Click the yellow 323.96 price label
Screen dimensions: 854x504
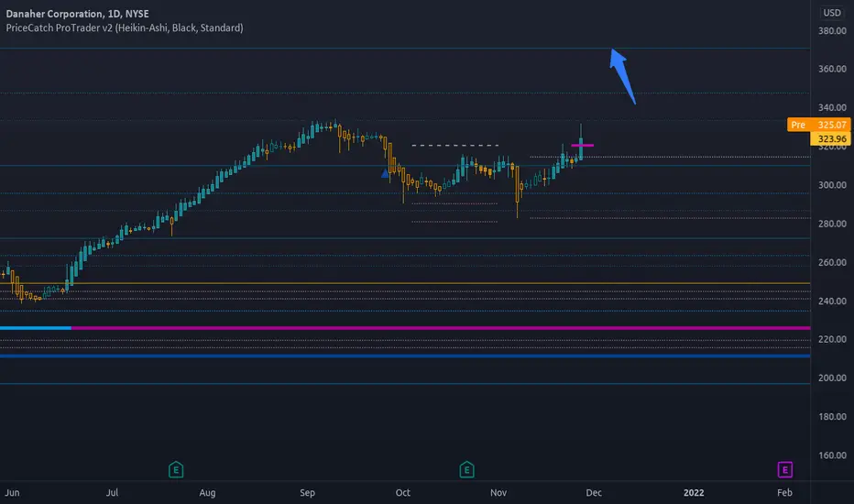(830, 139)
